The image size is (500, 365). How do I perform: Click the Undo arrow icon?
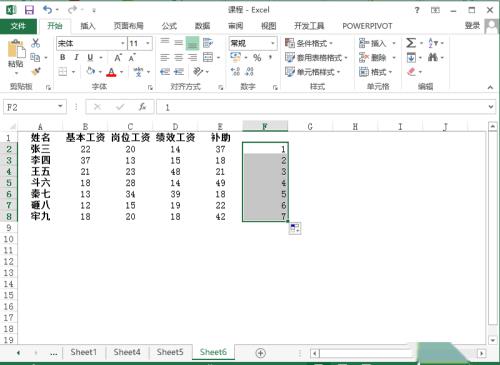[x=48, y=10]
